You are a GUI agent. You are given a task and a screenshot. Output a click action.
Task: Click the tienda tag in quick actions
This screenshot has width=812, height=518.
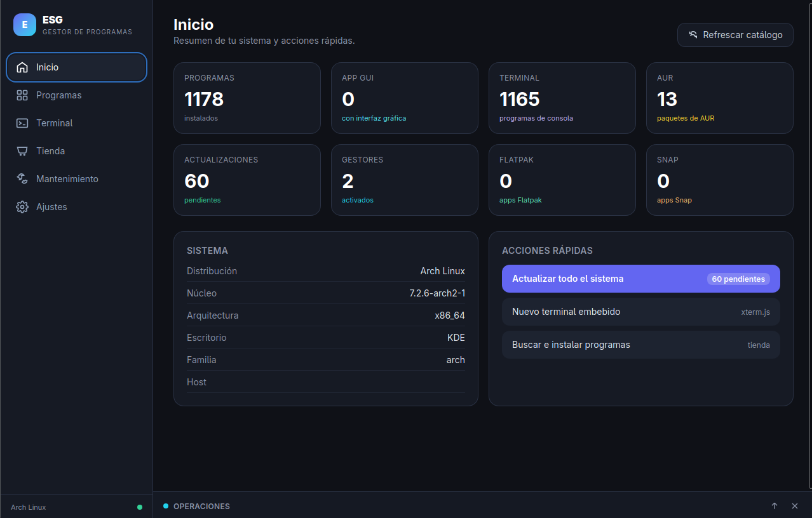[x=759, y=345]
